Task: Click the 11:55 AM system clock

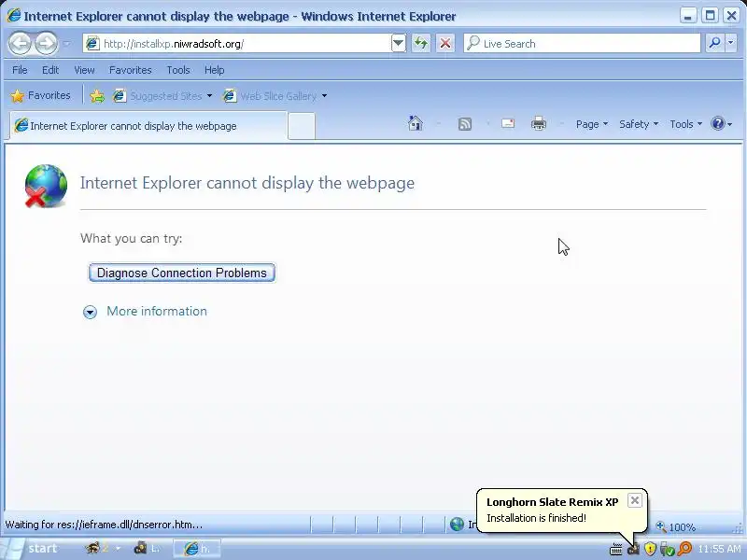Action: click(719, 549)
